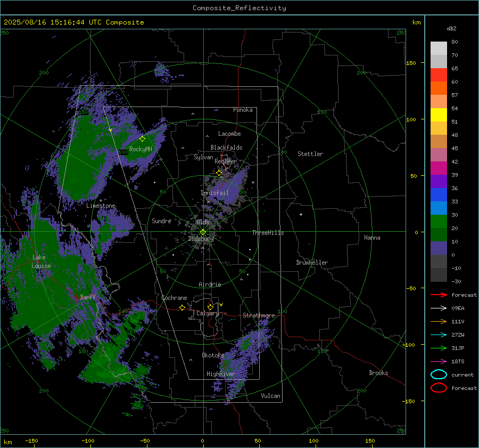Click the white cross marker west of Hanna

click(x=301, y=214)
